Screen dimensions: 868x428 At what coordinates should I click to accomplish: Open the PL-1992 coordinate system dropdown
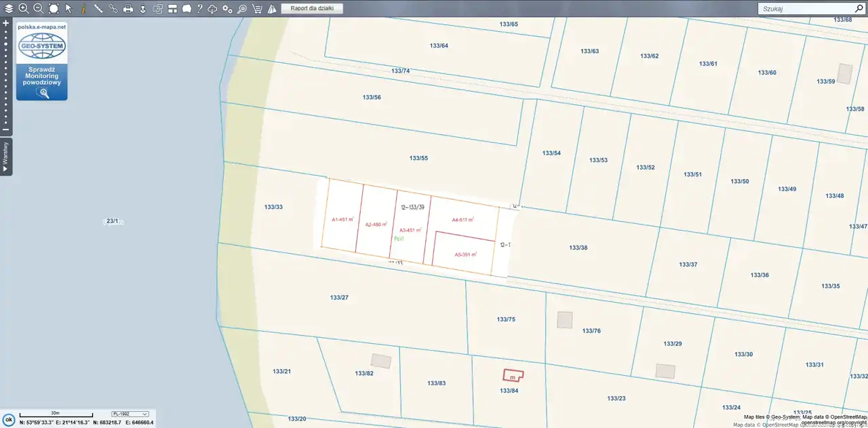pyautogui.click(x=130, y=414)
